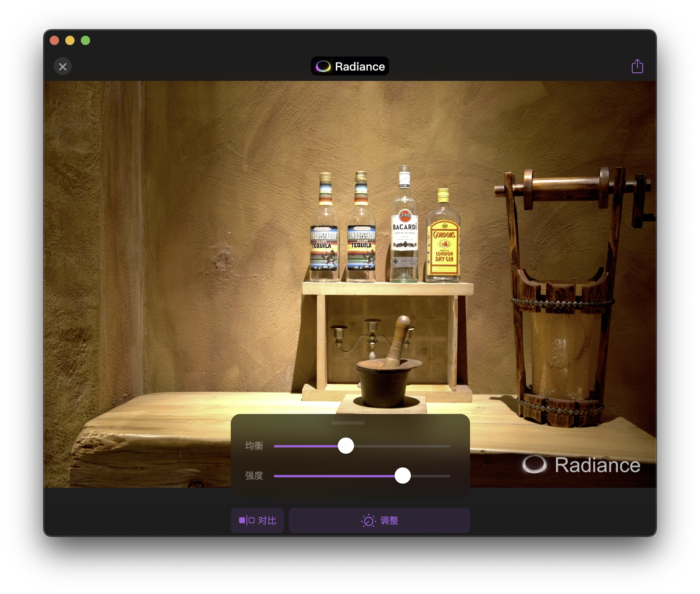The height and width of the screenshot is (594, 700).
Task: Click the share icon in the top toolbar
Action: point(637,66)
